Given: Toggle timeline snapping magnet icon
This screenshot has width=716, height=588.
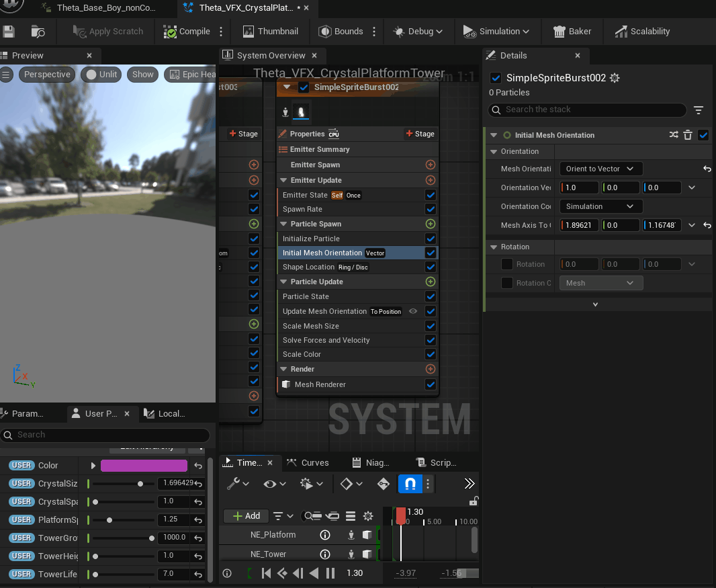Looking at the screenshot, I should 410,483.
